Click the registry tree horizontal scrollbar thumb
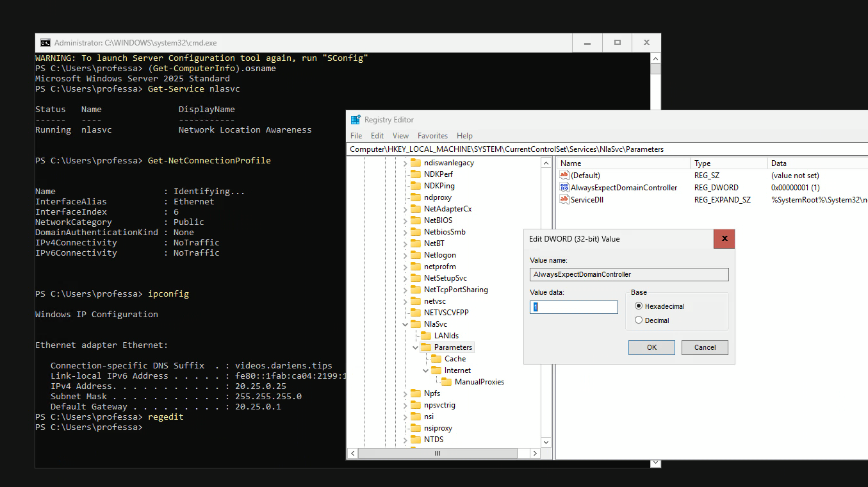This screenshot has width=868, height=487. click(438, 453)
